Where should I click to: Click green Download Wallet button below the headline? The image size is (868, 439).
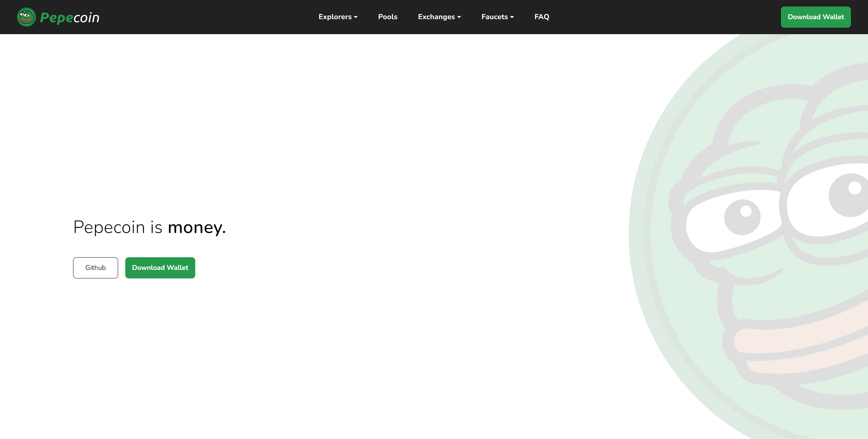click(160, 268)
